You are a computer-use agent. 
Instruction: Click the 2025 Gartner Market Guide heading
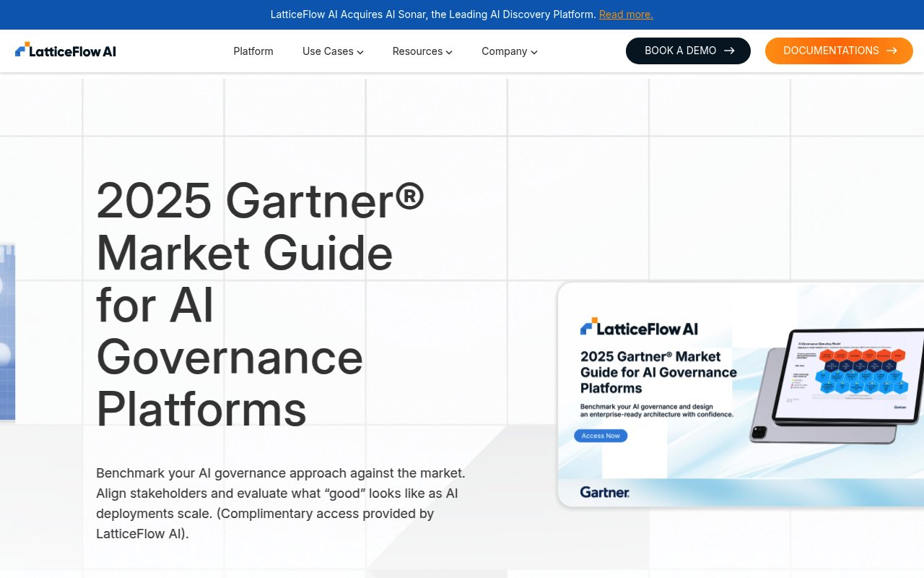coord(260,303)
